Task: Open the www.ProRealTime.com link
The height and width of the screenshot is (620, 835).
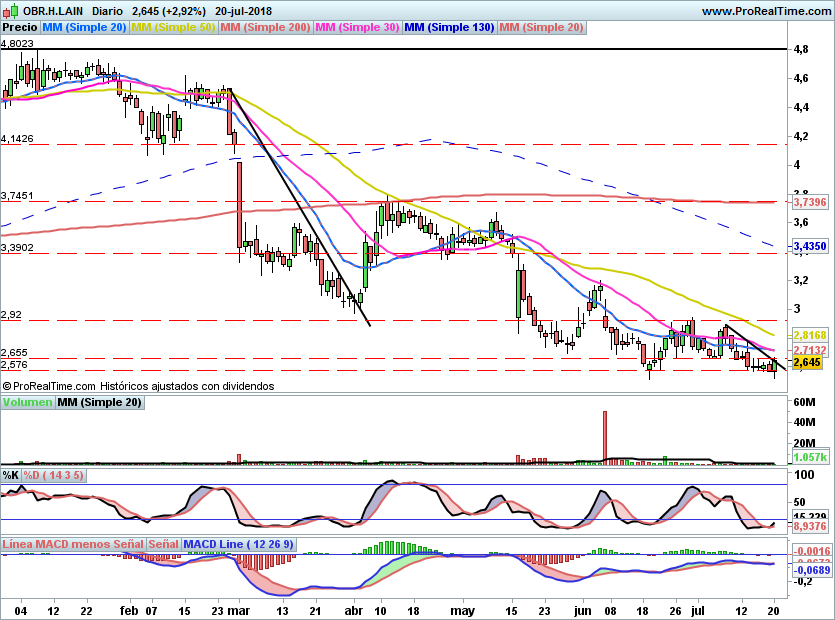Action: coord(766,10)
